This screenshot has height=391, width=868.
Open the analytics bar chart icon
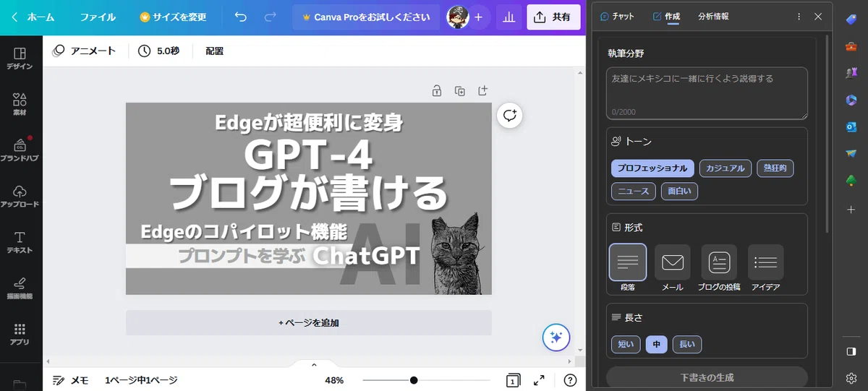[509, 17]
